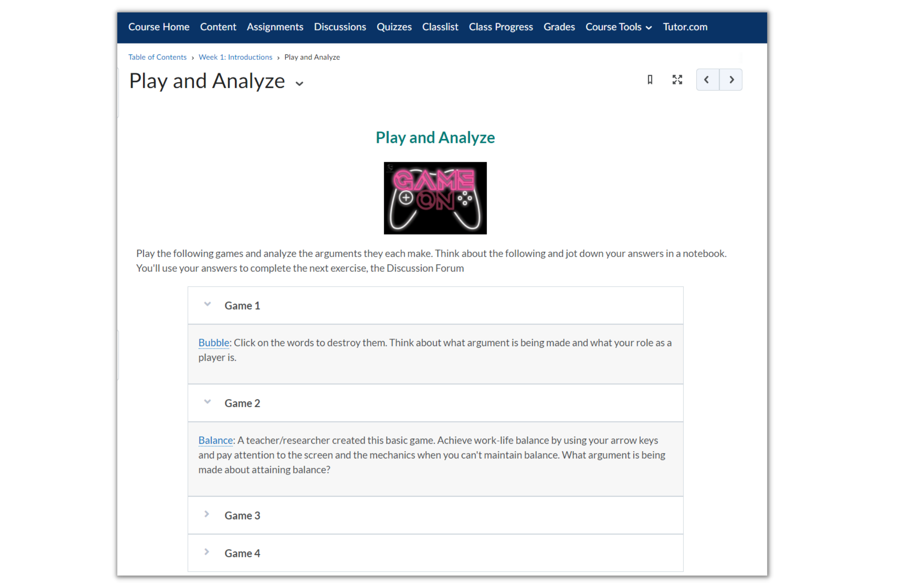Open the Bubble game link
This screenshot has width=897, height=588.
pyautogui.click(x=214, y=343)
